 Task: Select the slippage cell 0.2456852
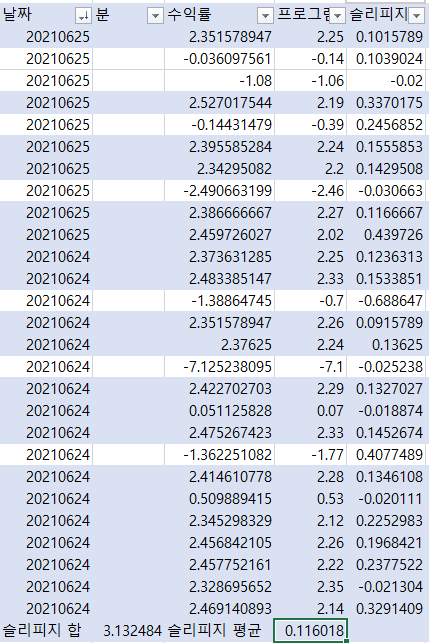tap(386, 125)
